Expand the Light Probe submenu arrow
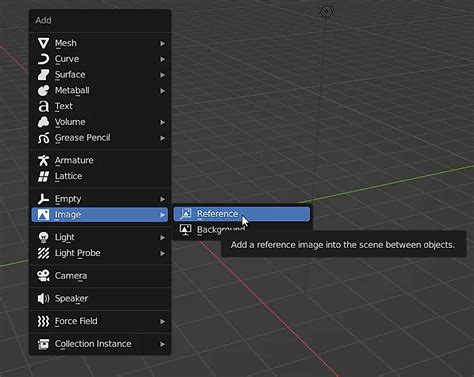The height and width of the screenshot is (377, 474). pyautogui.click(x=162, y=253)
